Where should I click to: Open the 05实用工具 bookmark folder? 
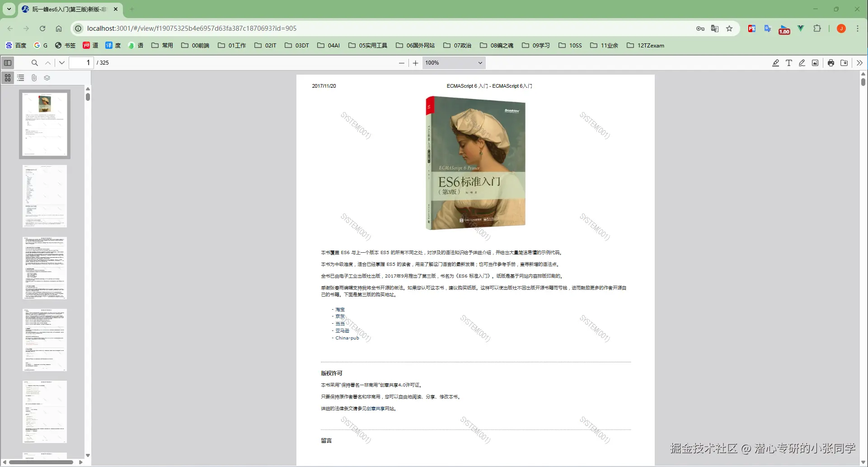point(368,45)
